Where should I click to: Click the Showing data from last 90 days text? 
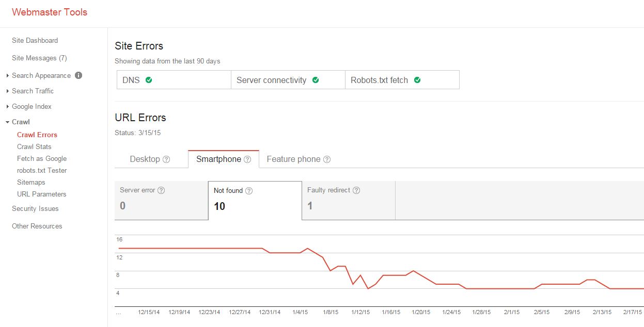(x=167, y=61)
